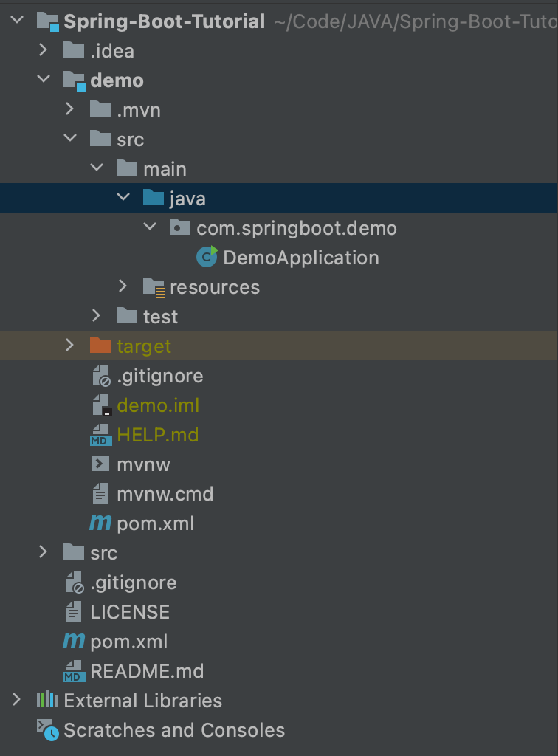Click the test folder icon
This screenshot has height=756, width=558.
point(127,316)
